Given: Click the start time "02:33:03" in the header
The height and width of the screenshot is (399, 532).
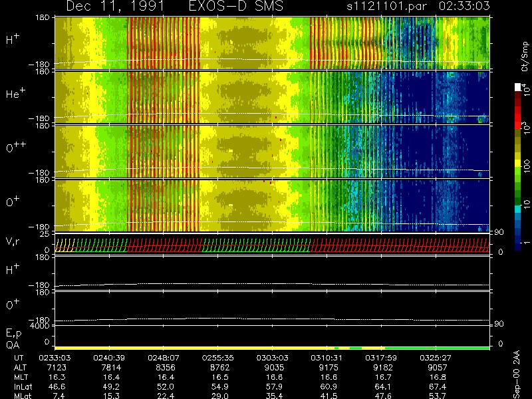Looking at the screenshot, I should [x=464, y=6].
